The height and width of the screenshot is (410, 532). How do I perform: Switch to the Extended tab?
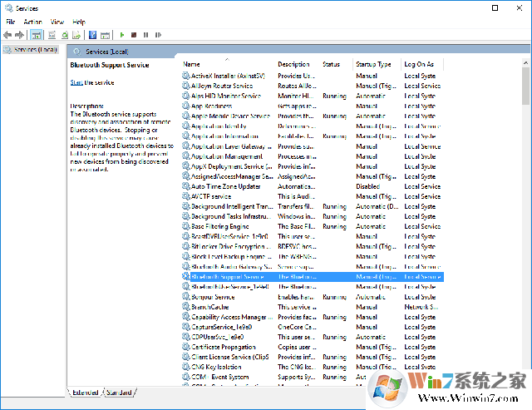[85, 392]
